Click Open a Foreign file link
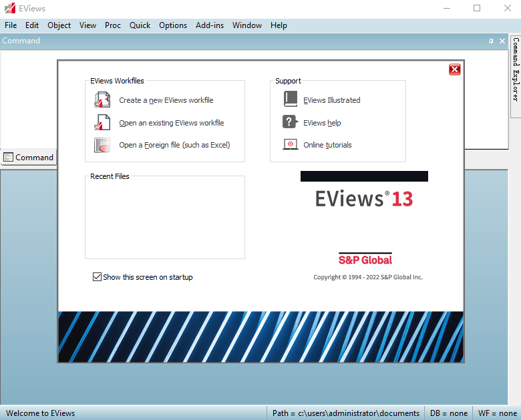The width and height of the screenshot is (521, 420). 174,145
